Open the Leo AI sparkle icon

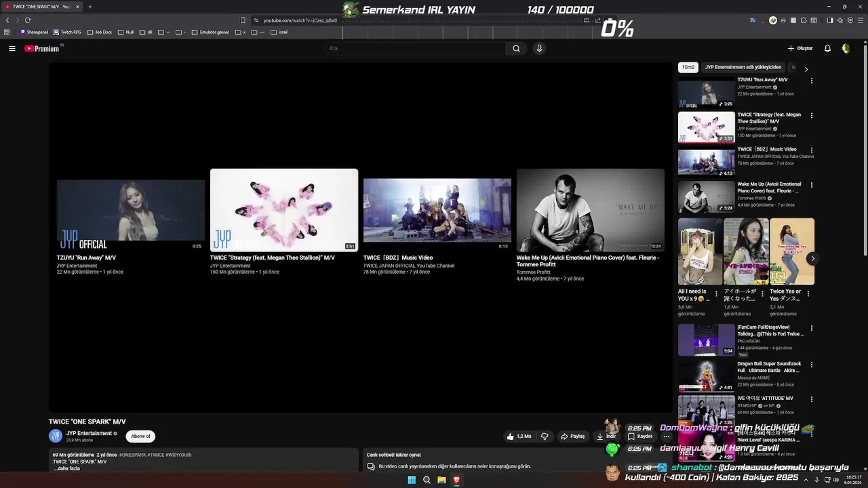click(x=840, y=20)
